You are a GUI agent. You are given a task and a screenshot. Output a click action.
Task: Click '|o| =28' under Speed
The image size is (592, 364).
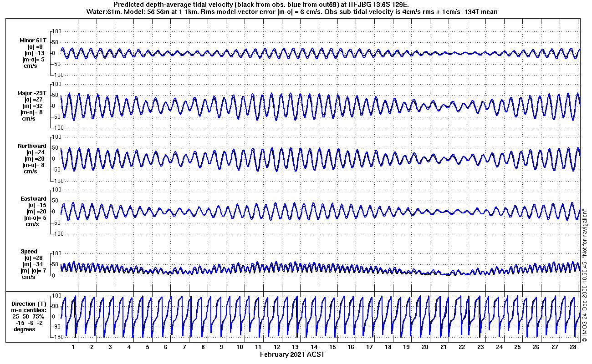[34, 258]
